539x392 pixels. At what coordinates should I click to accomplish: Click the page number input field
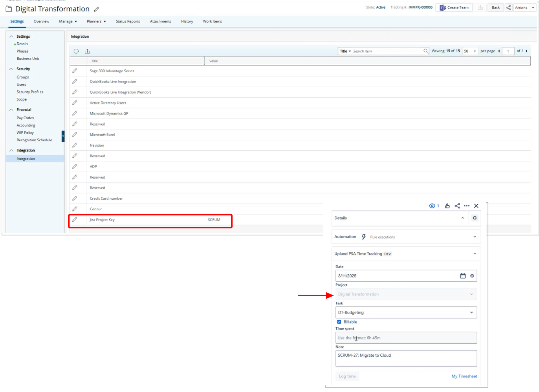(x=508, y=51)
